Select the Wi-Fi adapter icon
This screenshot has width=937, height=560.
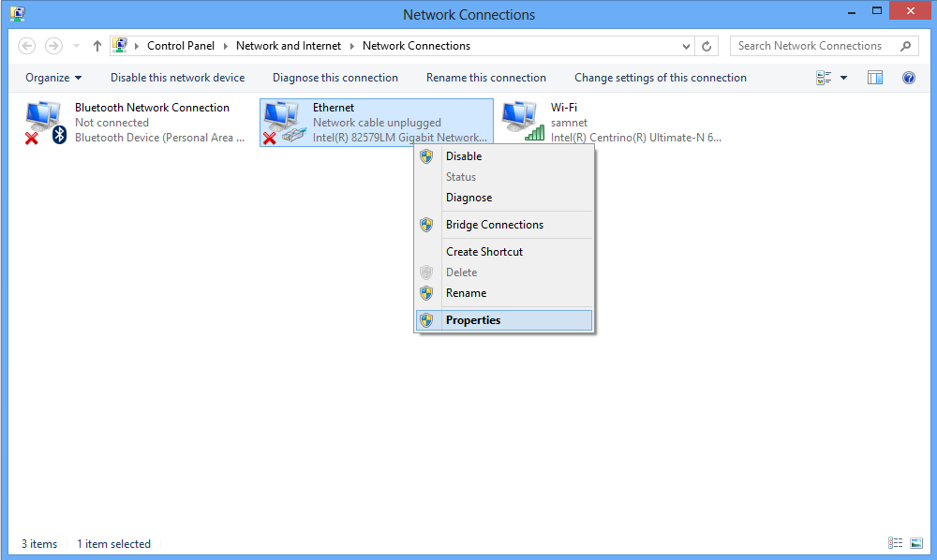point(523,121)
